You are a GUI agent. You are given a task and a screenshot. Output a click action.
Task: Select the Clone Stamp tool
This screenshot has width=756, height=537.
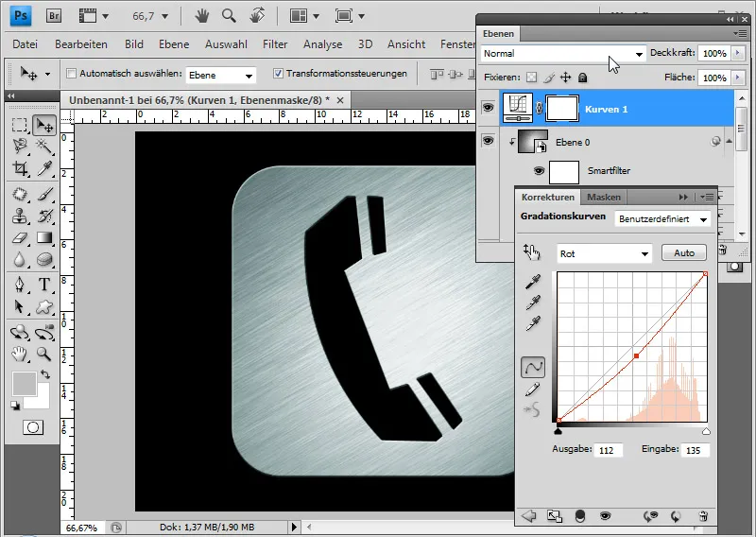pyautogui.click(x=19, y=217)
